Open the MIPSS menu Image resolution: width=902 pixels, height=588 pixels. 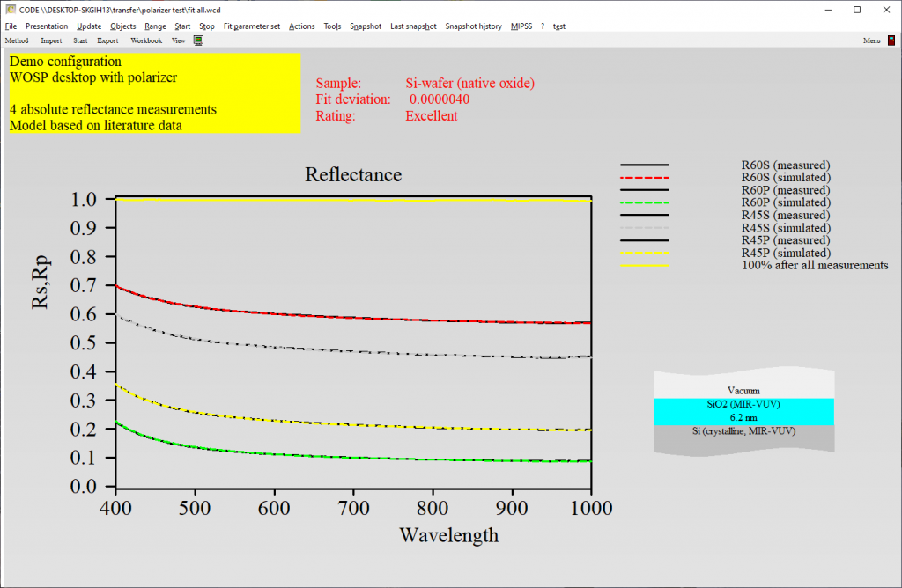[521, 26]
